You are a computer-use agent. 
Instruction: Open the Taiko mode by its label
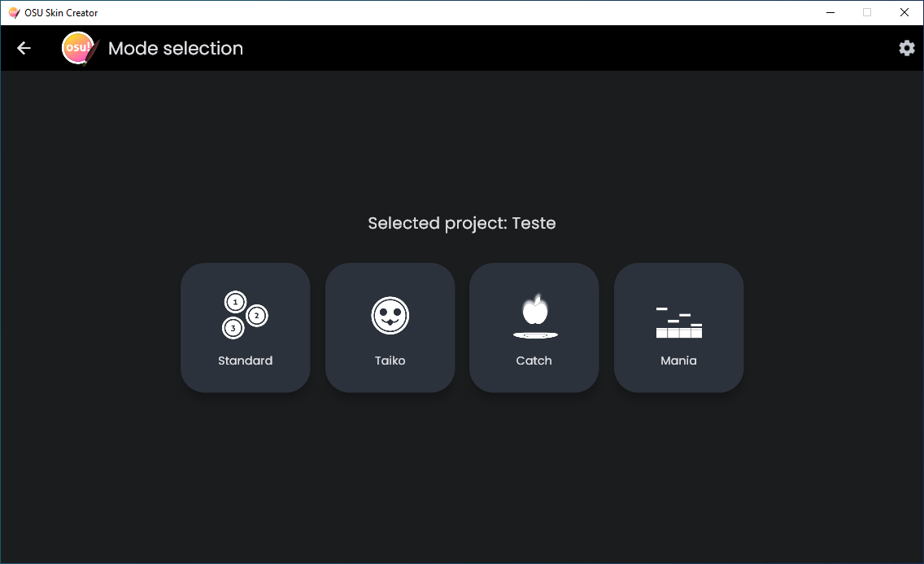pyautogui.click(x=390, y=361)
